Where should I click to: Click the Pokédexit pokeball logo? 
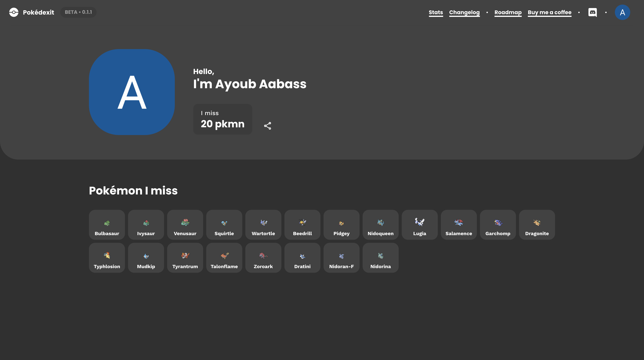point(14,12)
